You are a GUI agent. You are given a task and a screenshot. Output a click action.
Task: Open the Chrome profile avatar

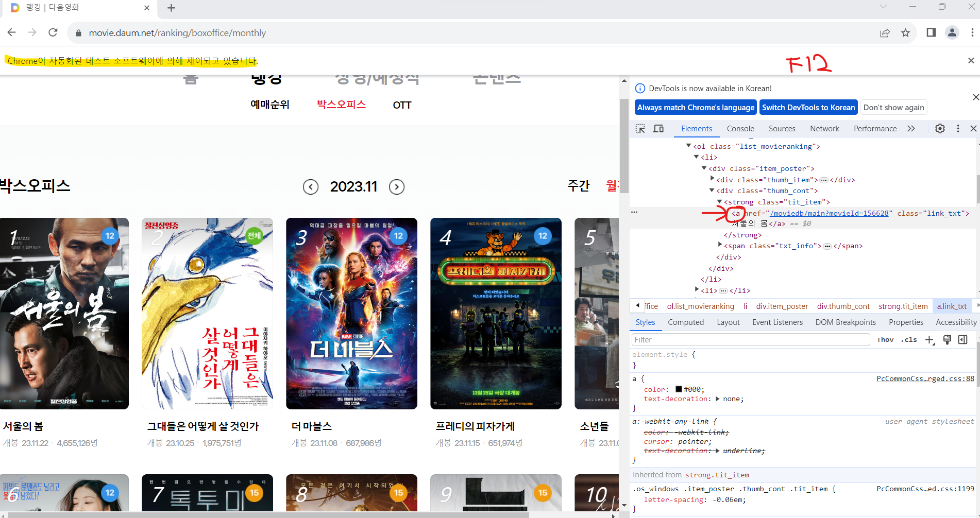[952, 32]
